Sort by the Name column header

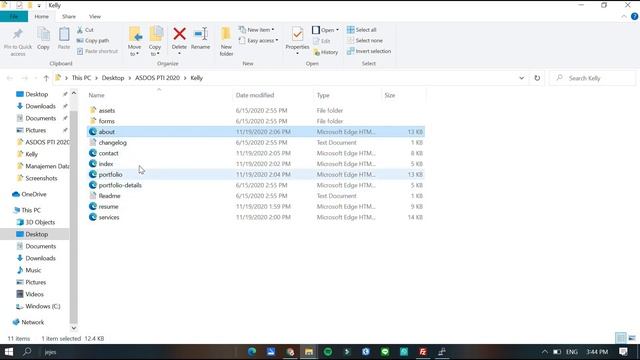coord(96,95)
